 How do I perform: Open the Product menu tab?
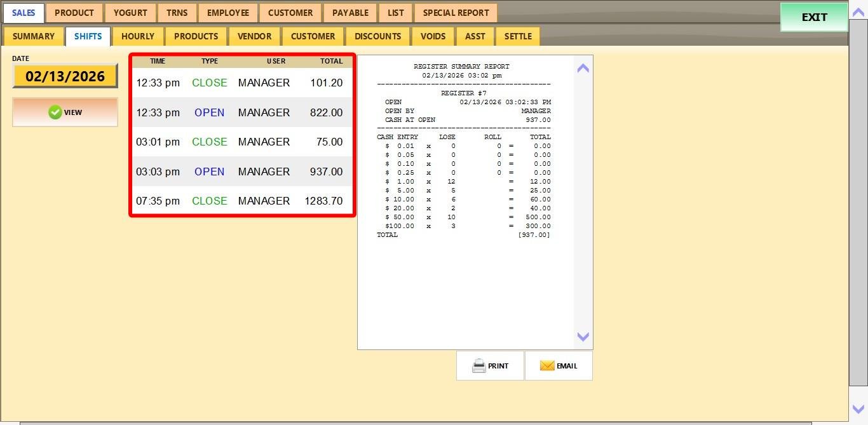74,13
